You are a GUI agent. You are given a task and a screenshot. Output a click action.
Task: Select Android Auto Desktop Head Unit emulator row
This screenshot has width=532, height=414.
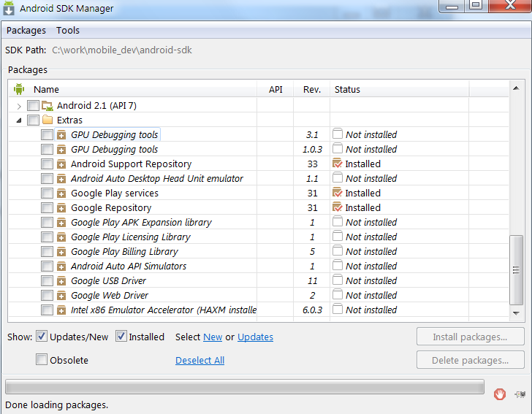(156, 179)
